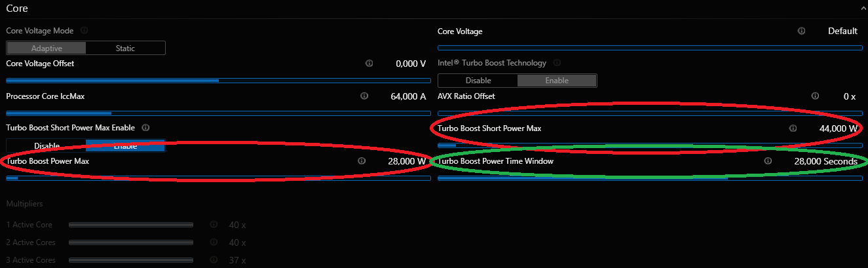Click the Turbo Boost Power Max value
The height and width of the screenshot is (268, 868).
(407, 161)
